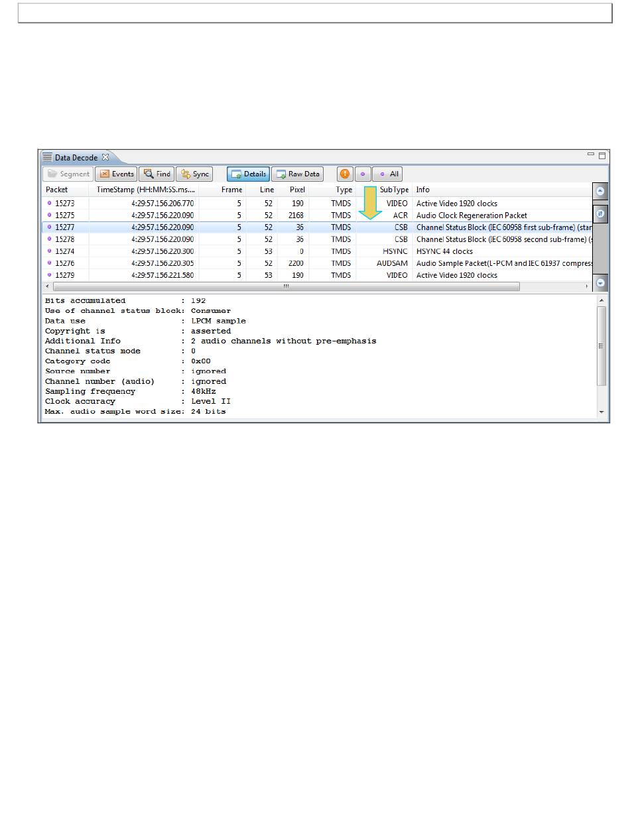Select the Data Decode tab
630x840 pixels.
point(75,158)
